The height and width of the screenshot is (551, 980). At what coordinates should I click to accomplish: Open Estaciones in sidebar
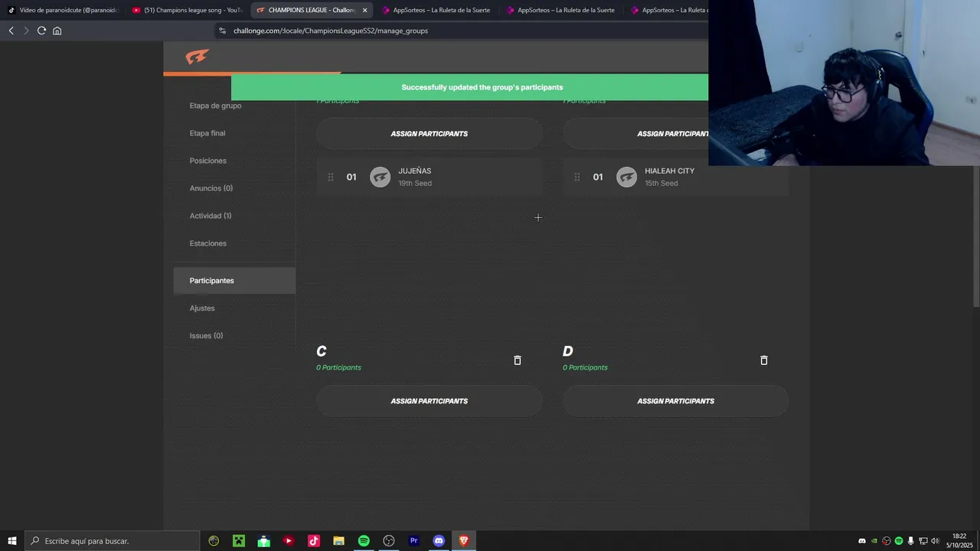[208, 243]
